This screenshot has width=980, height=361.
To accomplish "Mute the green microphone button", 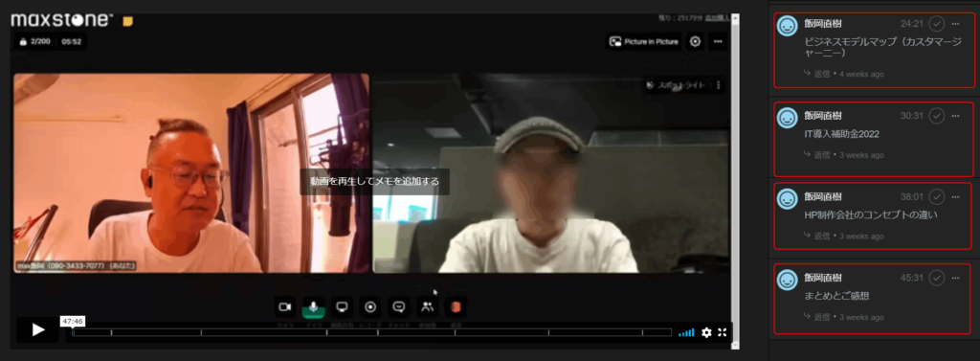I will (x=313, y=307).
